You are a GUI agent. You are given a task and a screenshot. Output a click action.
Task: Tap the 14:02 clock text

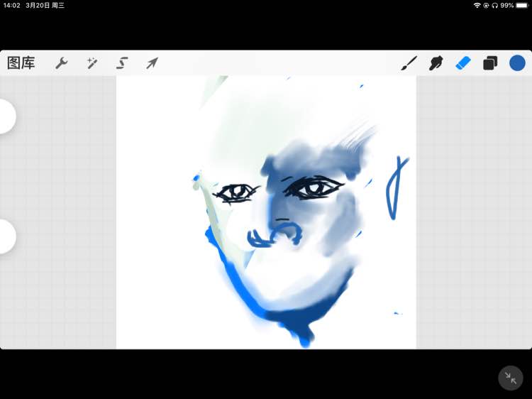[11, 6]
